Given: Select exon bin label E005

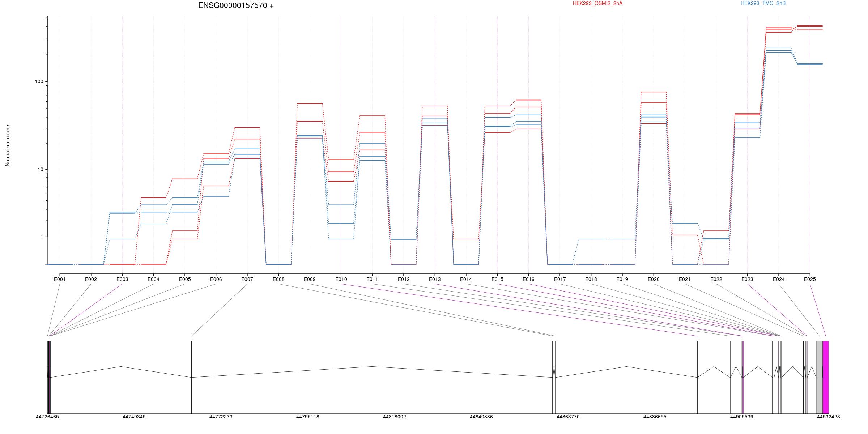Looking at the screenshot, I should pos(185,279).
